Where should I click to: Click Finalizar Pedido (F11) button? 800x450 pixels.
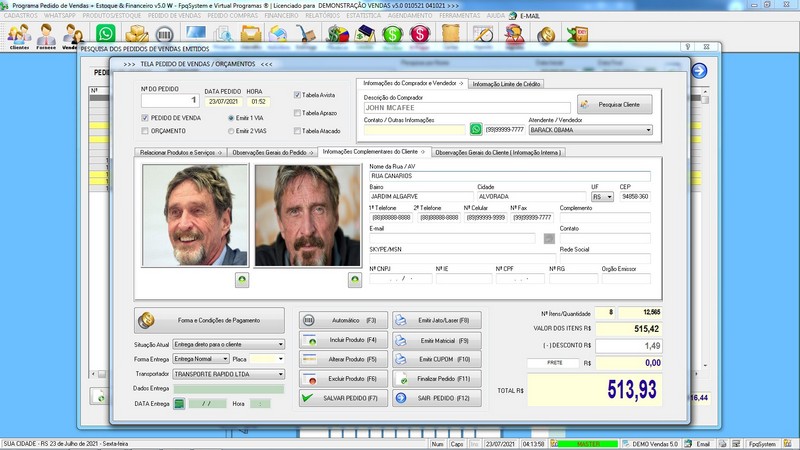(x=437, y=379)
